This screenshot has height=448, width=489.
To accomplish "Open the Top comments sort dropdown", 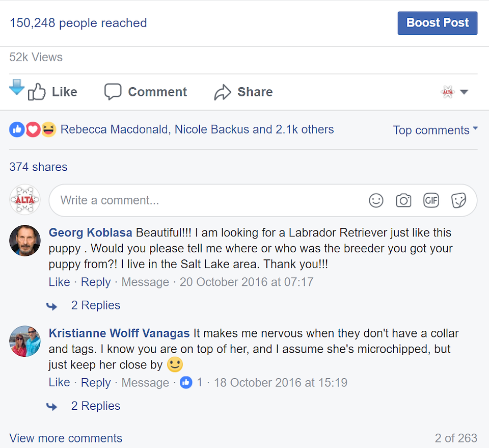I will pos(435,130).
